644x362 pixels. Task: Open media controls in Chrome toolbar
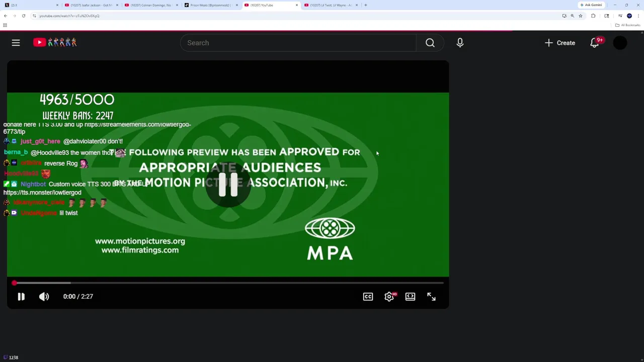pyautogui.click(x=620, y=16)
